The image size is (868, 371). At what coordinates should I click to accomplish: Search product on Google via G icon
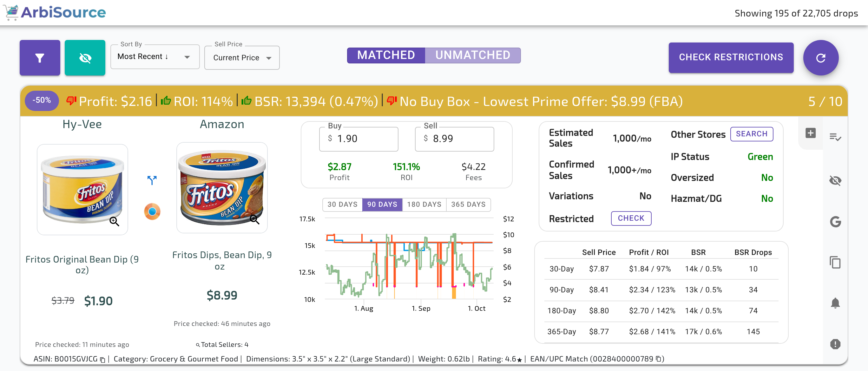[x=835, y=222]
